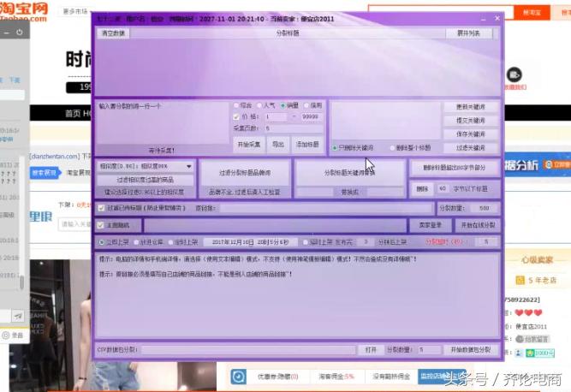Open the 相似度[0.96] similarity dropdown
This screenshot has width=571, height=392.
(x=146, y=166)
